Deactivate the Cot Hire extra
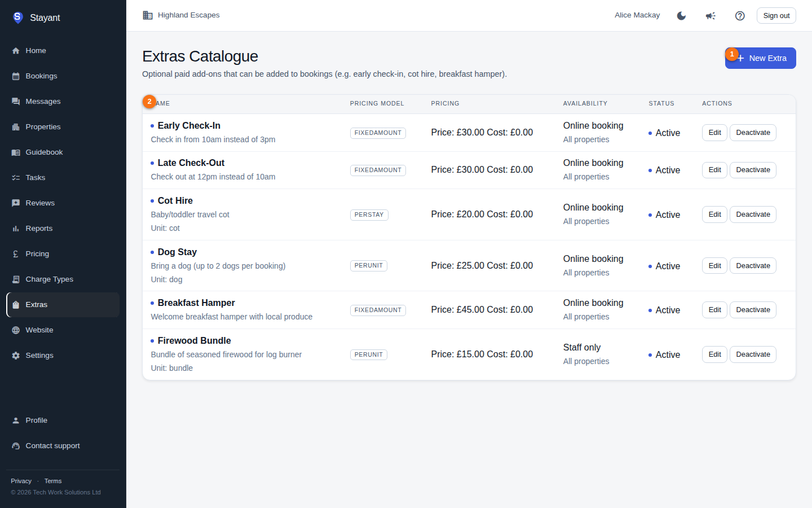This screenshot has height=508, width=812. 753,214
